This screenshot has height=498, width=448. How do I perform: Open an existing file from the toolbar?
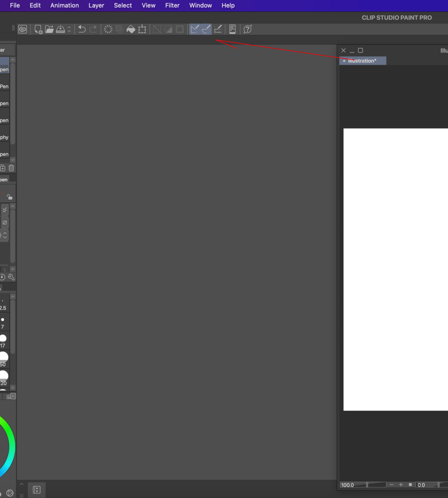pos(49,29)
